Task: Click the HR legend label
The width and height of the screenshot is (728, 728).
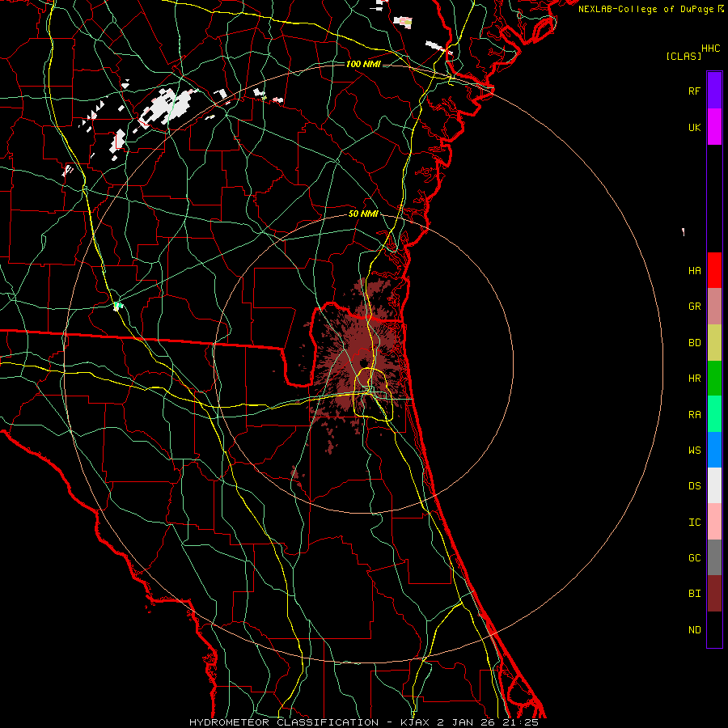Action: 695,379
